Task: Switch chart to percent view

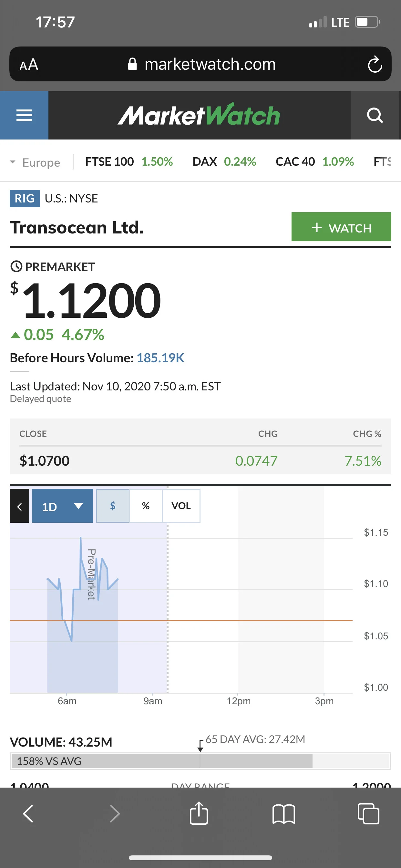Action: click(x=146, y=506)
